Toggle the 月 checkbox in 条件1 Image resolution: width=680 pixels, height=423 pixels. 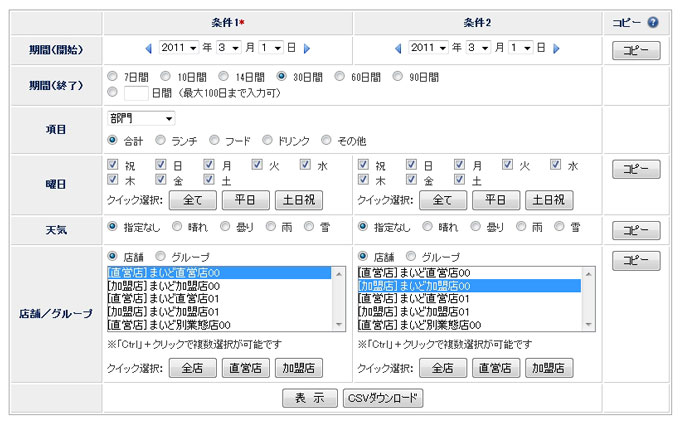tap(209, 164)
